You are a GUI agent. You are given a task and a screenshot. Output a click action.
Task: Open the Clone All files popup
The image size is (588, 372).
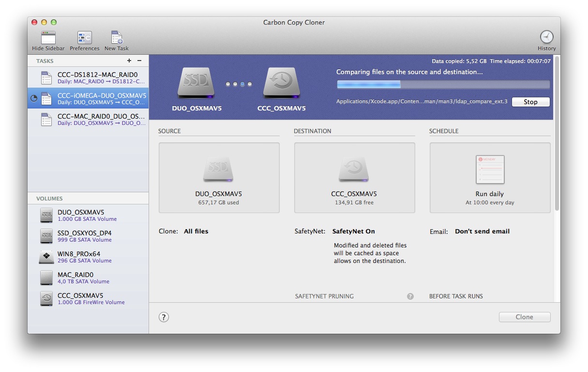[196, 231]
